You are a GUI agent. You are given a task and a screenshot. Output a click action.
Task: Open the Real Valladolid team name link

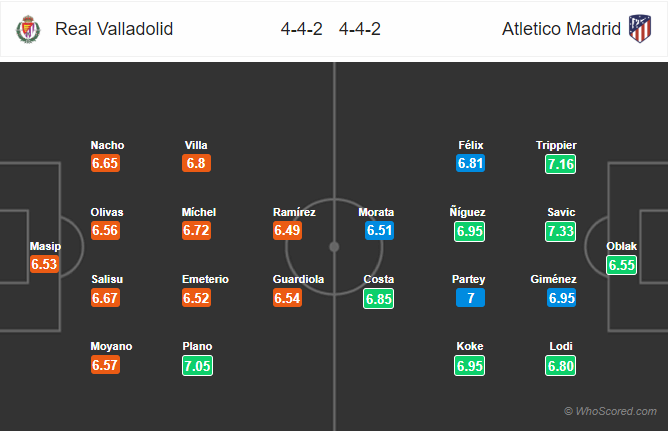click(x=114, y=29)
